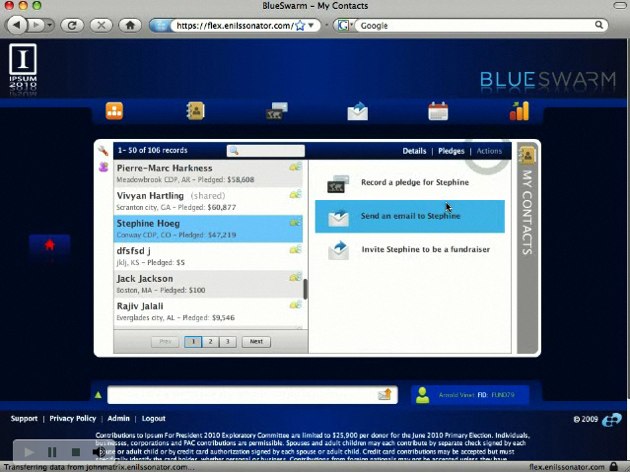Screen dimensions: 630x473
Task: Open the email envelope icon in top navigation
Action: pos(358,111)
